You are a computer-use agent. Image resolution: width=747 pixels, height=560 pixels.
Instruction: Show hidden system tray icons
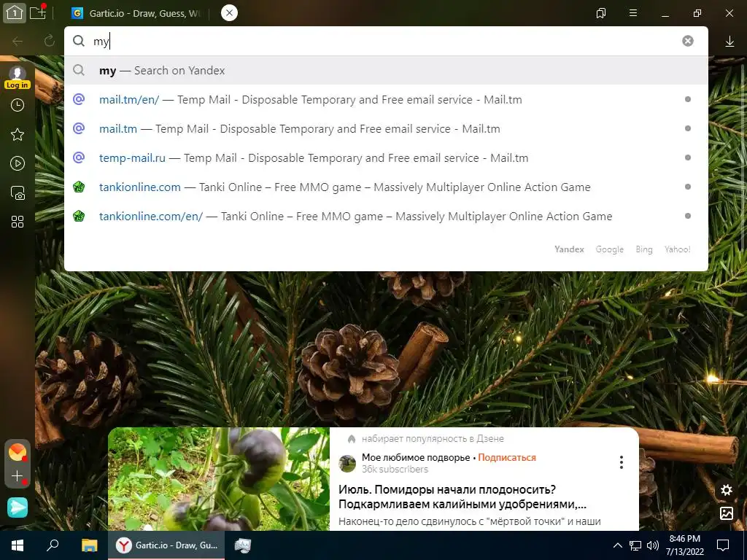(x=617, y=545)
